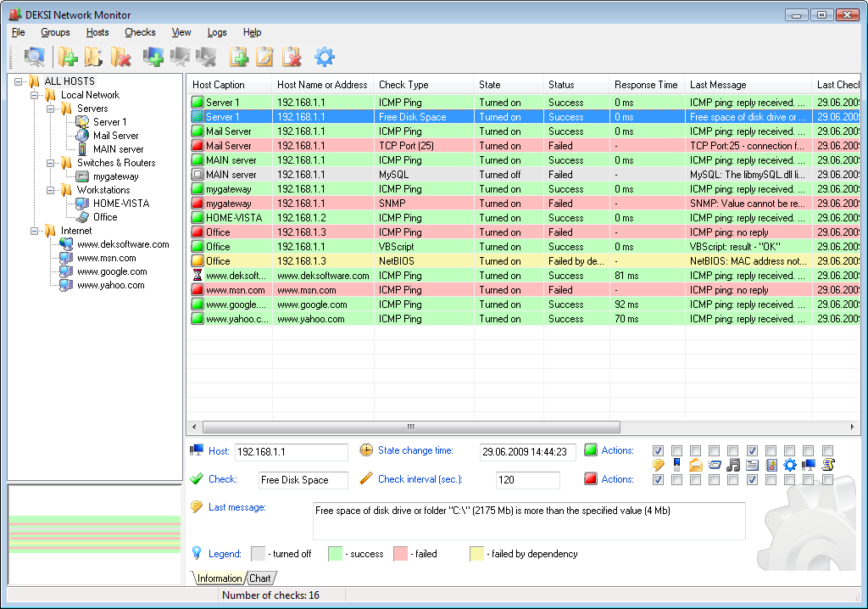Collapse the Servers tree folder
Image resolution: width=868 pixels, height=609 pixels.
[51, 109]
